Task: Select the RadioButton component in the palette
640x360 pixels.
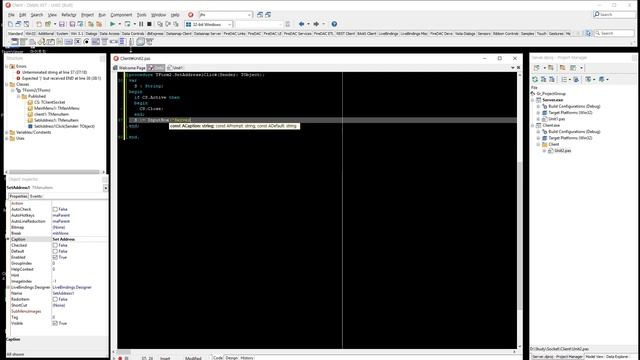Action: (86, 42)
